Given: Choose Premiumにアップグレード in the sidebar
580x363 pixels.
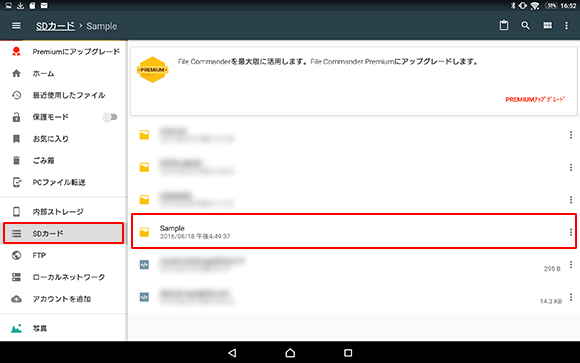Looking at the screenshot, I should [64, 52].
